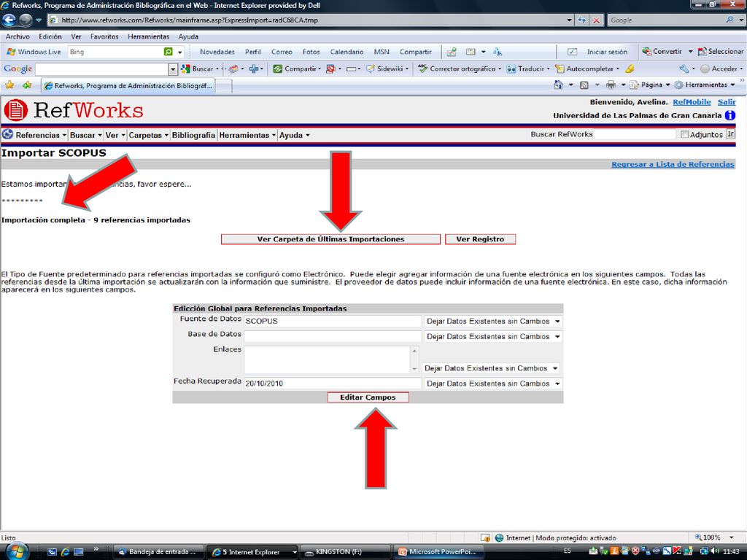Open the Favoritos menu
The image size is (747, 560).
104,36
